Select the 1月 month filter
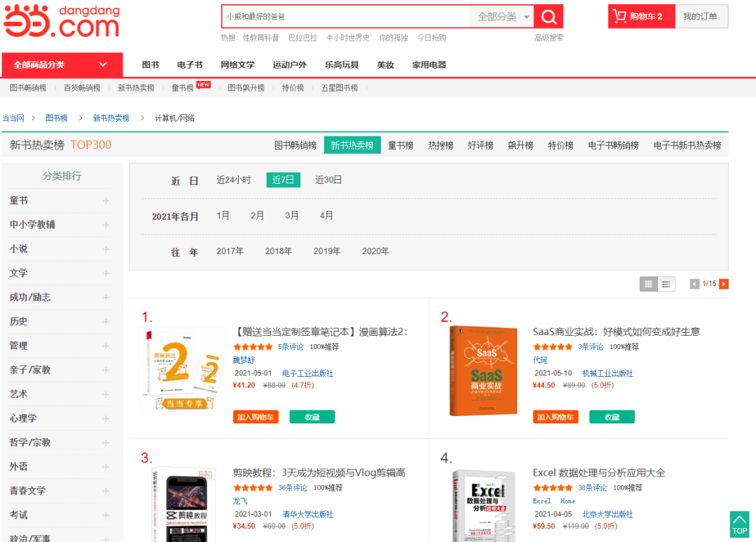 223,216
